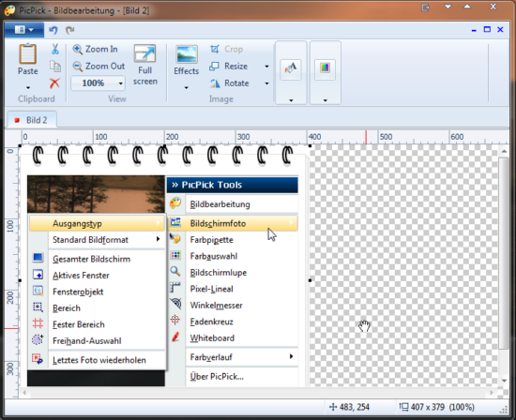Click the PicPick palette icon in the title bar
516x420 pixels.
pos(10,10)
